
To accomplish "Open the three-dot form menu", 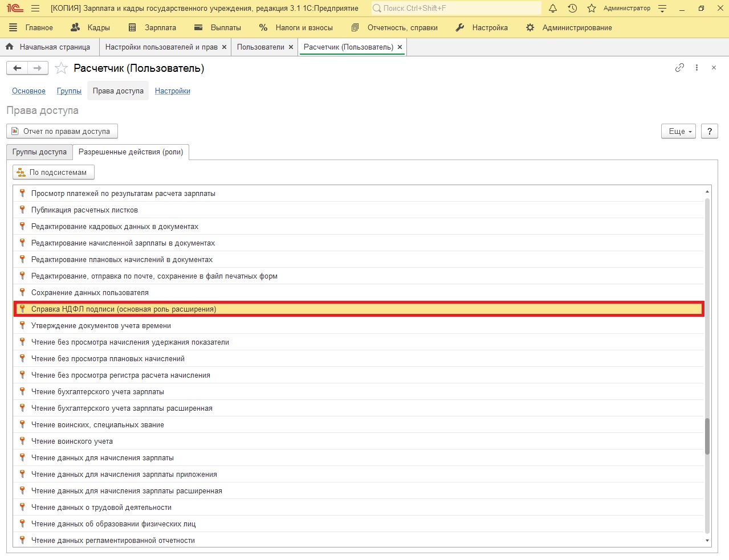I will pos(697,67).
